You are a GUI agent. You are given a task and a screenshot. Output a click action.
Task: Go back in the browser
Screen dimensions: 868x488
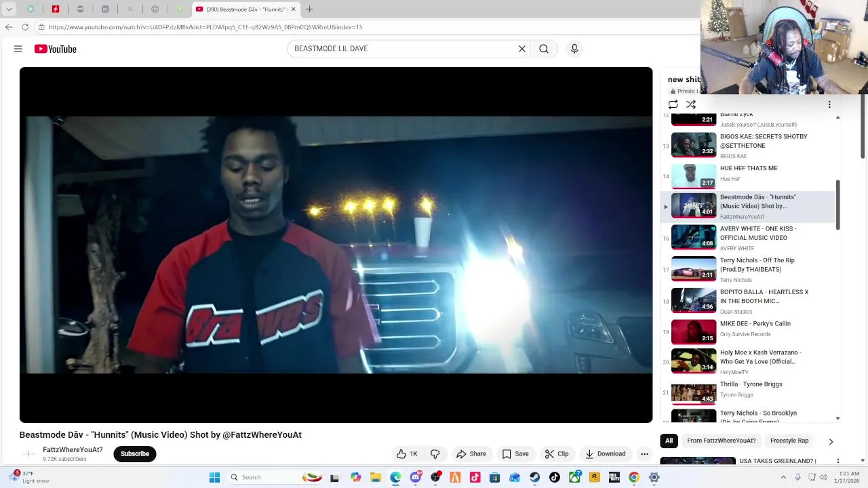coord(9,27)
